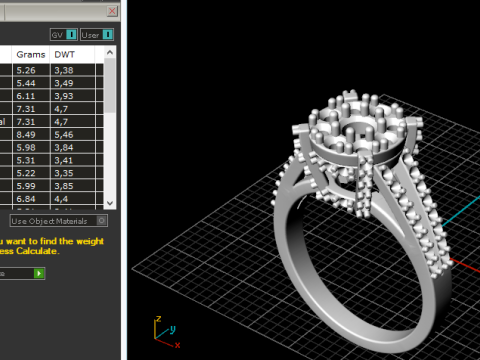Viewport: 480px width, 360px height.
Task: Select the 8.49 grams cell
Action: 31,135
